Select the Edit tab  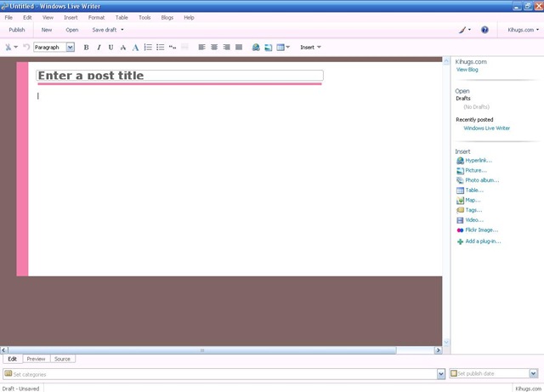13,359
